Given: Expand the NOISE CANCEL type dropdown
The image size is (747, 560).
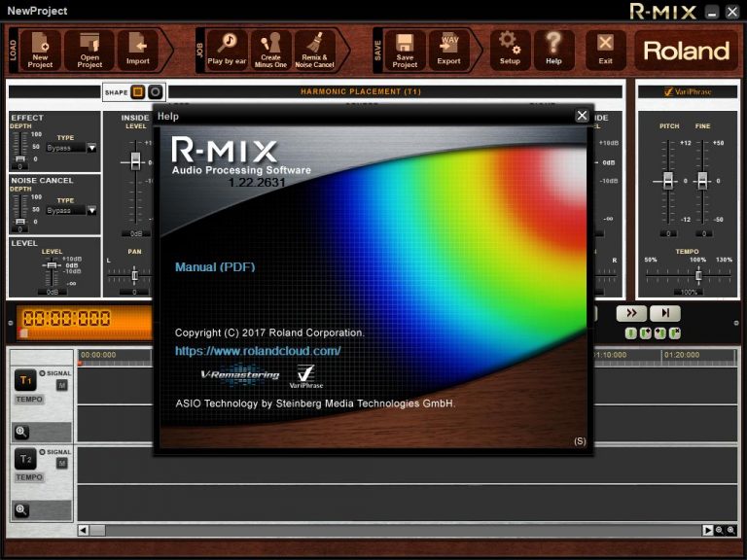Looking at the screenshot, I should [x=92, y=210].
